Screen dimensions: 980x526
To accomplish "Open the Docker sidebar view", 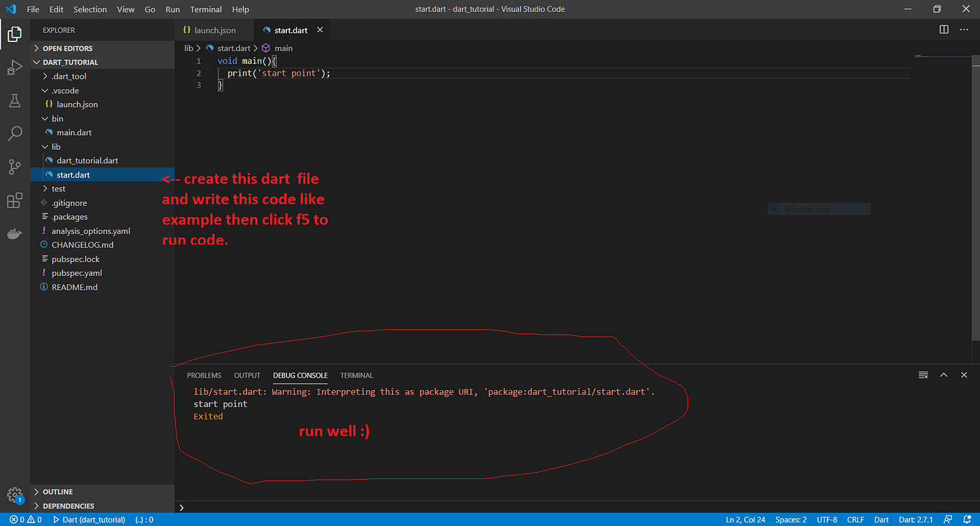I will pyautogui.click(x=15, y=233).
